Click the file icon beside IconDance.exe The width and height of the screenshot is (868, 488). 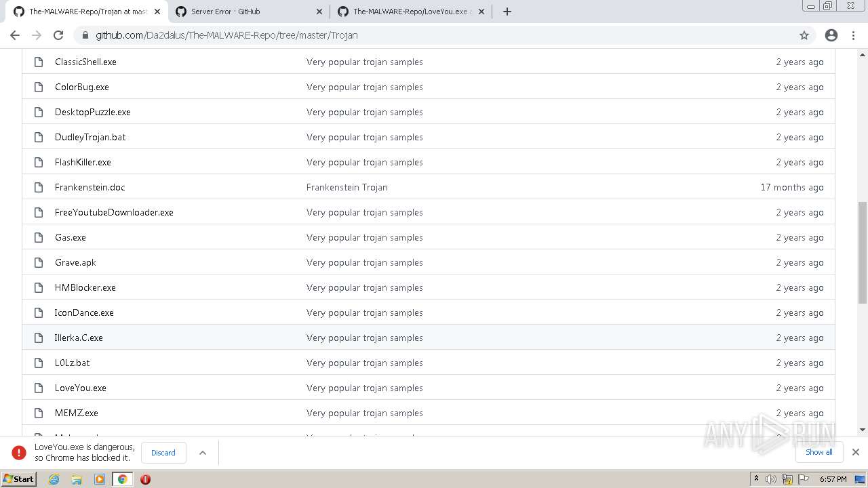[39, 312]
